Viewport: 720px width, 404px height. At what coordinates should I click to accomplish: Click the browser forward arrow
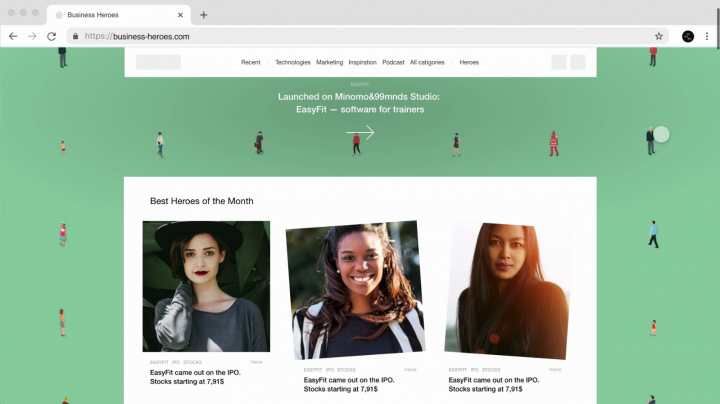click(x=32, y=36)
